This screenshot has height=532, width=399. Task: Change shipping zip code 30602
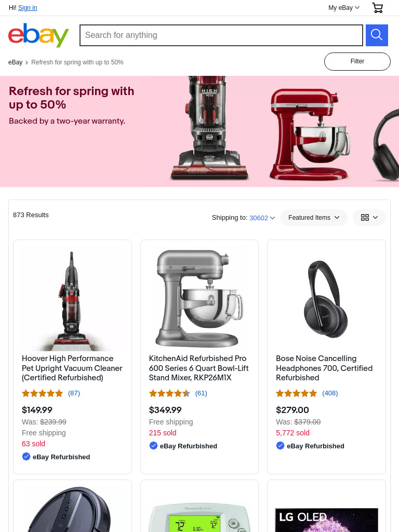[262, 218]
